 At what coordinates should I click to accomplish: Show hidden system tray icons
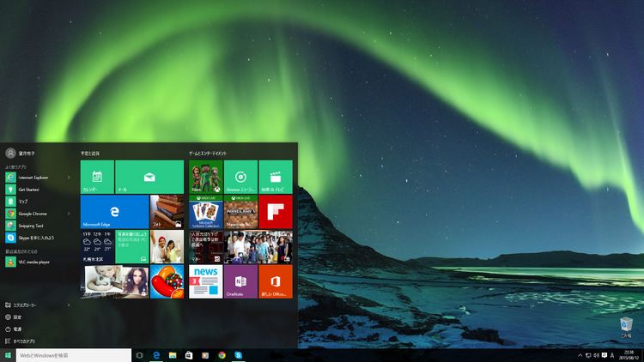point(580,355)
